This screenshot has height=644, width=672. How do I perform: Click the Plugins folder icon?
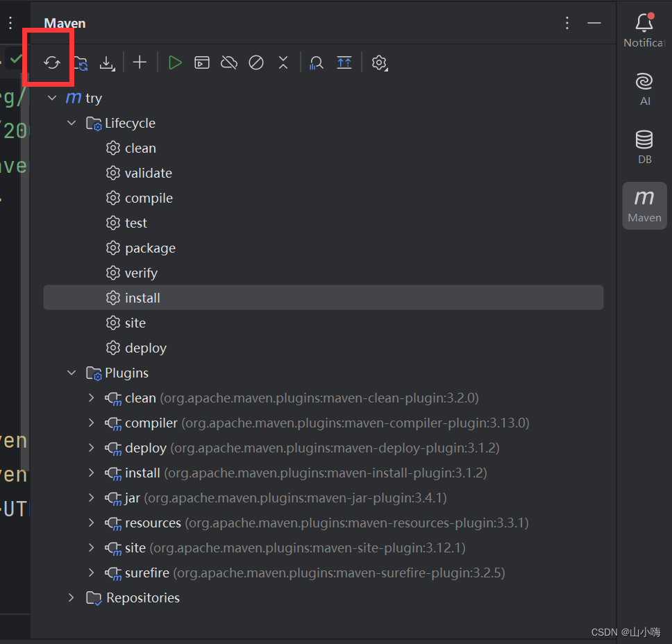[x=94, y=373]
